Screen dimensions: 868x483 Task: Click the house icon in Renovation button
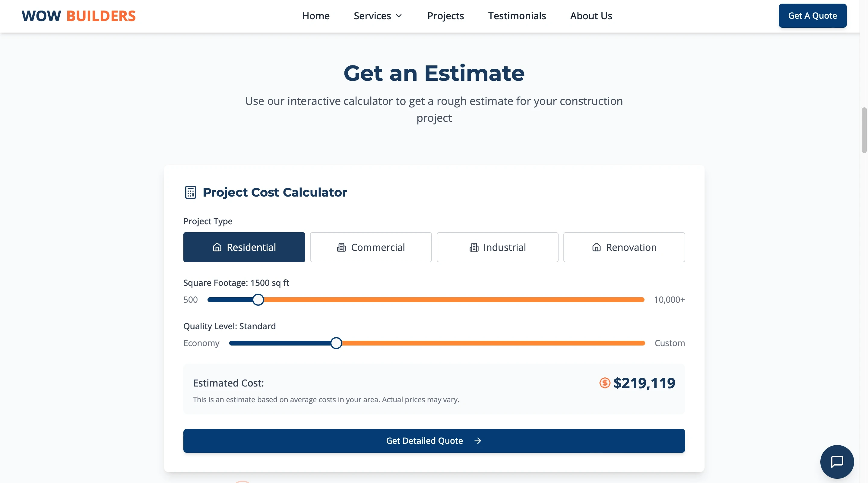tap(596, 247)
